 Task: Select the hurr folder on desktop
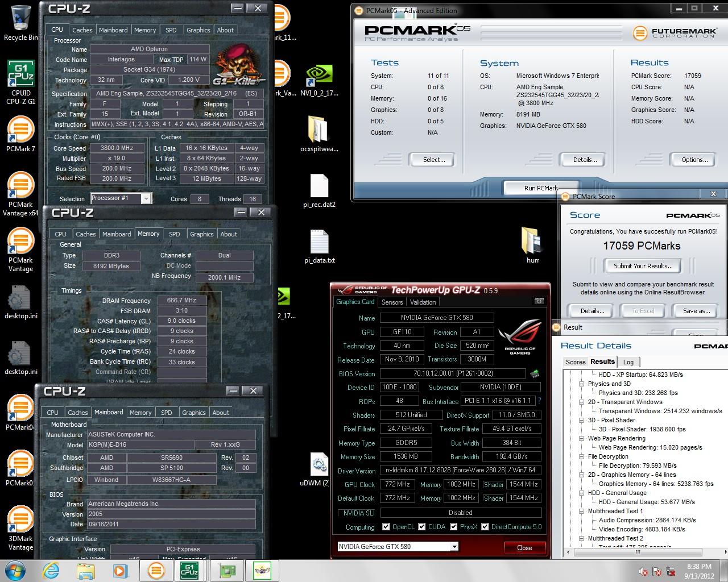pos(533,246)
